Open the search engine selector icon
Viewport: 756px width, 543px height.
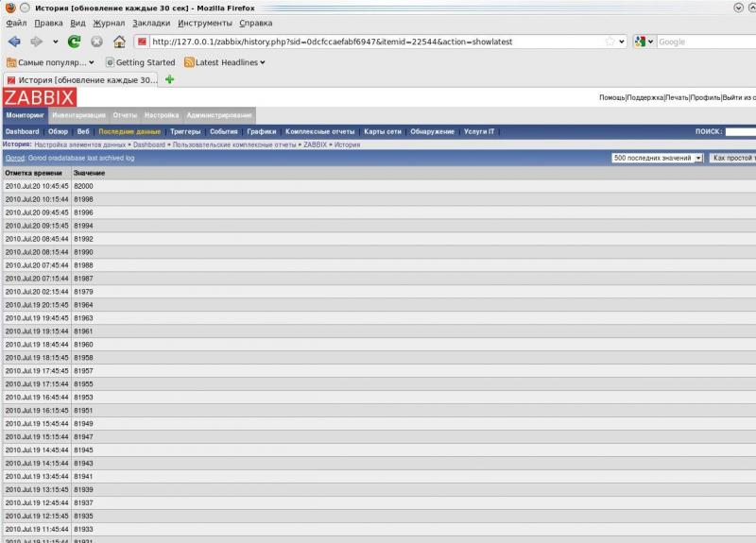(644, 42)
